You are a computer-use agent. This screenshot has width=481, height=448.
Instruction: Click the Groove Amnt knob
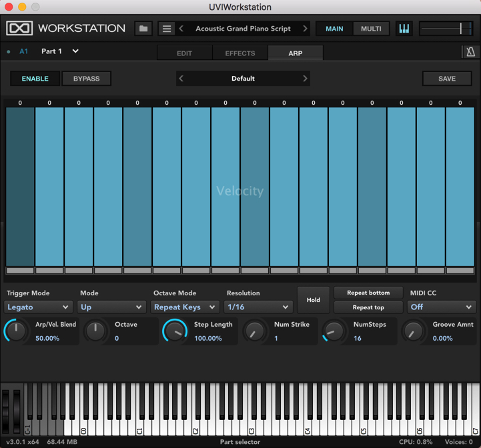tap(414, 331)
